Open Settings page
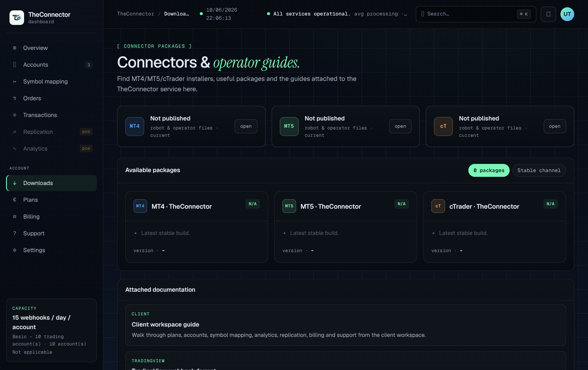This screenshot has height=370, width=588. (51, 250)
